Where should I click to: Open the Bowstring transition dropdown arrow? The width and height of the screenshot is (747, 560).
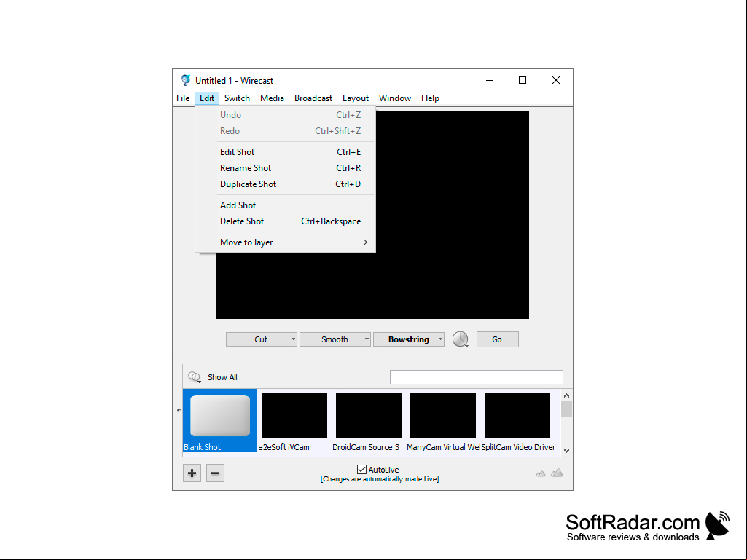coord(440,339)
